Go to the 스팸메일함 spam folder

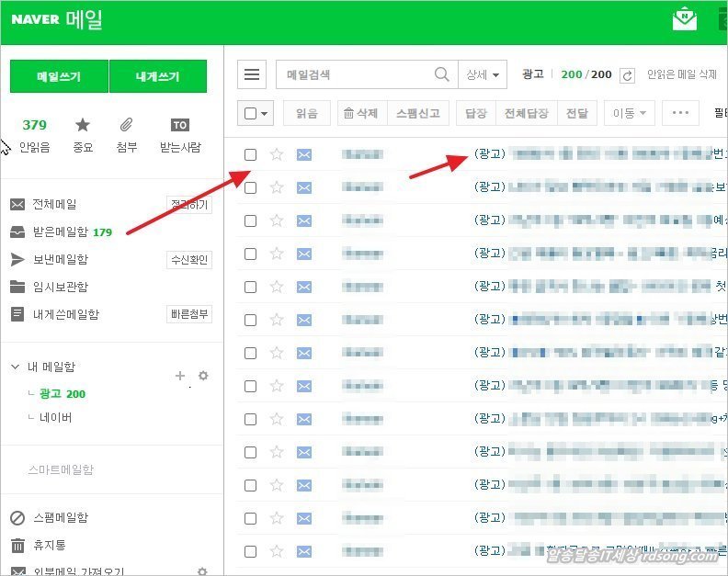(x=60, y=518)
